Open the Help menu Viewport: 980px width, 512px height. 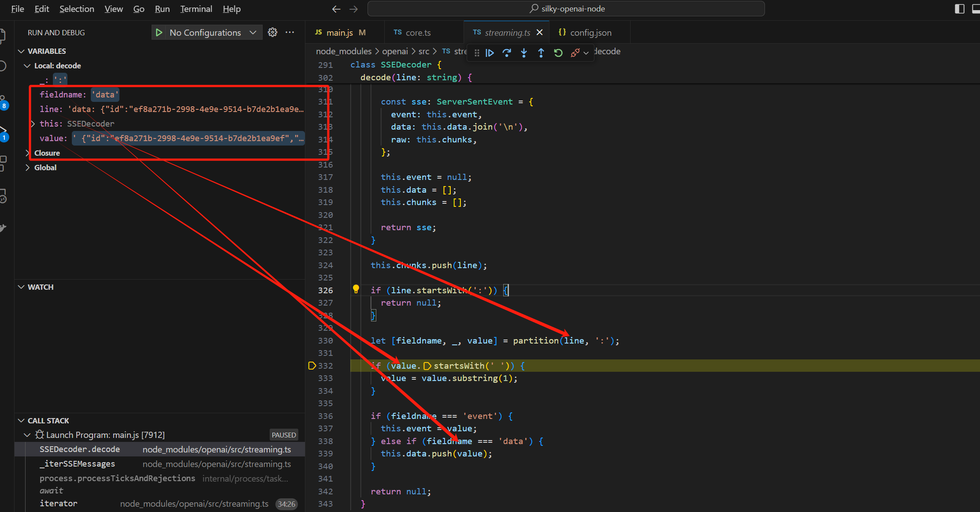[x=232, y=9]
